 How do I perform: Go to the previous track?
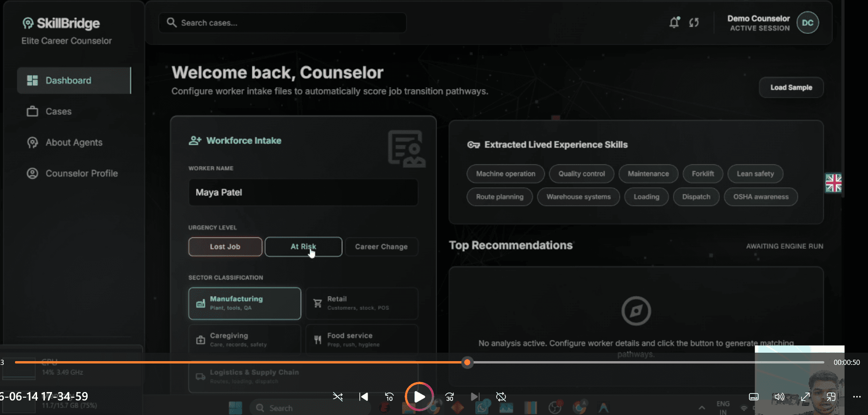[363, 397]
